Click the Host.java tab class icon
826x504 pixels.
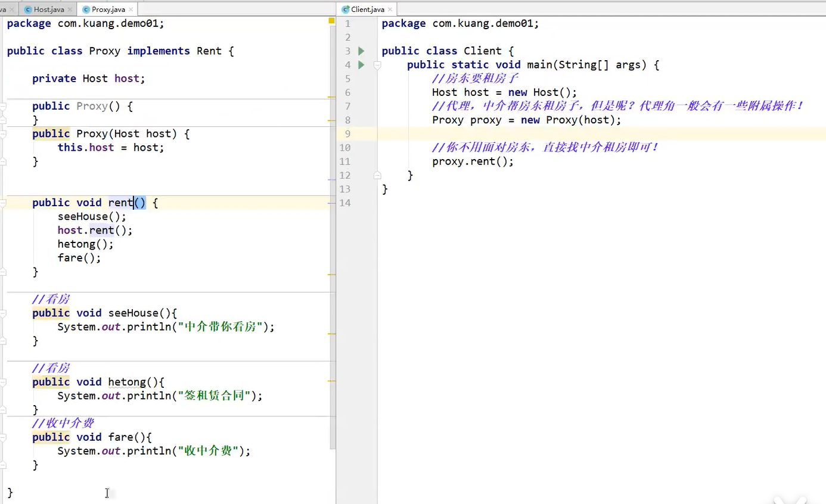[27, 10]
